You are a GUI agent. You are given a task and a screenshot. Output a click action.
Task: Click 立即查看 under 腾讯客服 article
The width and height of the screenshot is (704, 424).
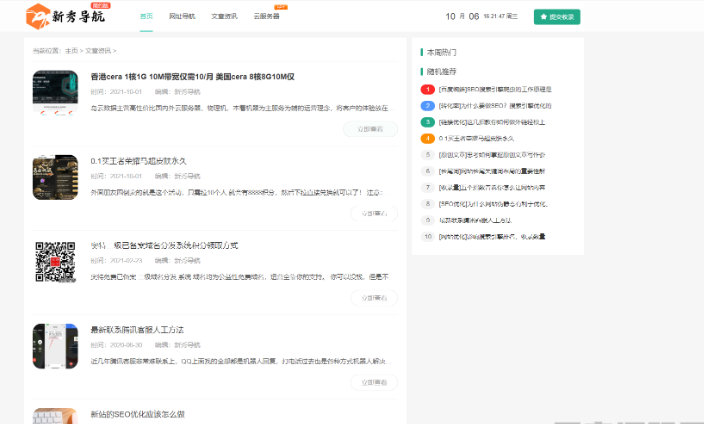(374, 382)
